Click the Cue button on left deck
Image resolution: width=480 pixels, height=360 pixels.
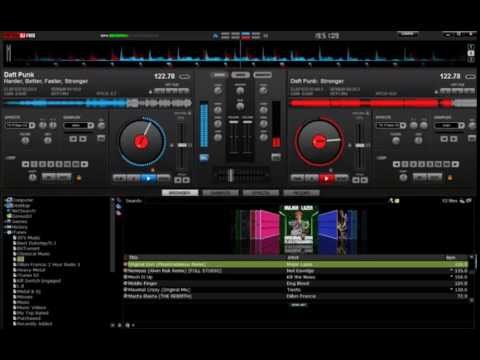coord(120,178)
